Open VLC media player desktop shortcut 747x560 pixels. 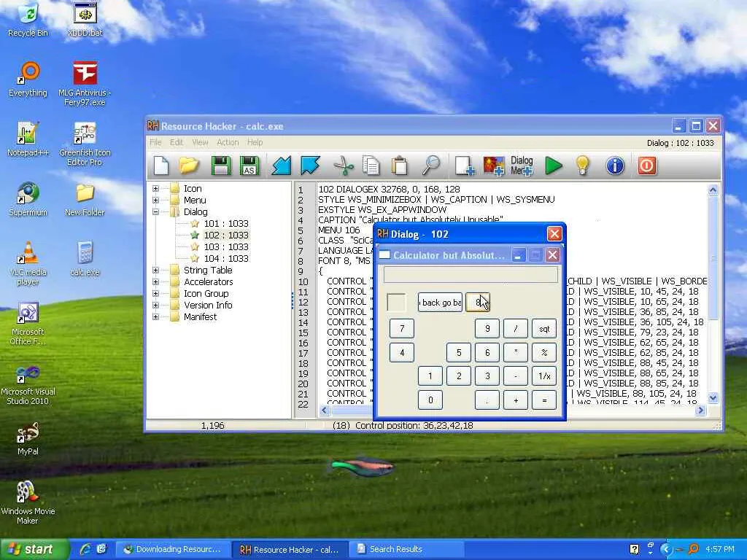28,263
